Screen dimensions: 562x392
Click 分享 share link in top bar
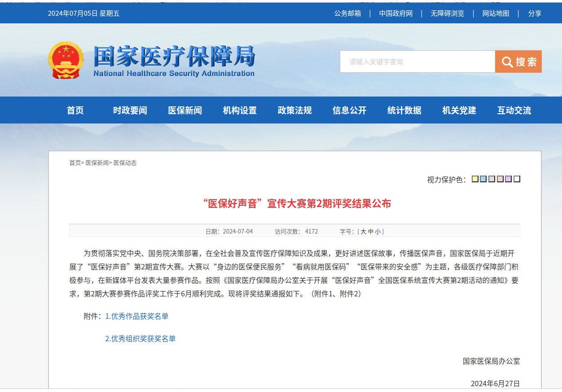[535, 13]
